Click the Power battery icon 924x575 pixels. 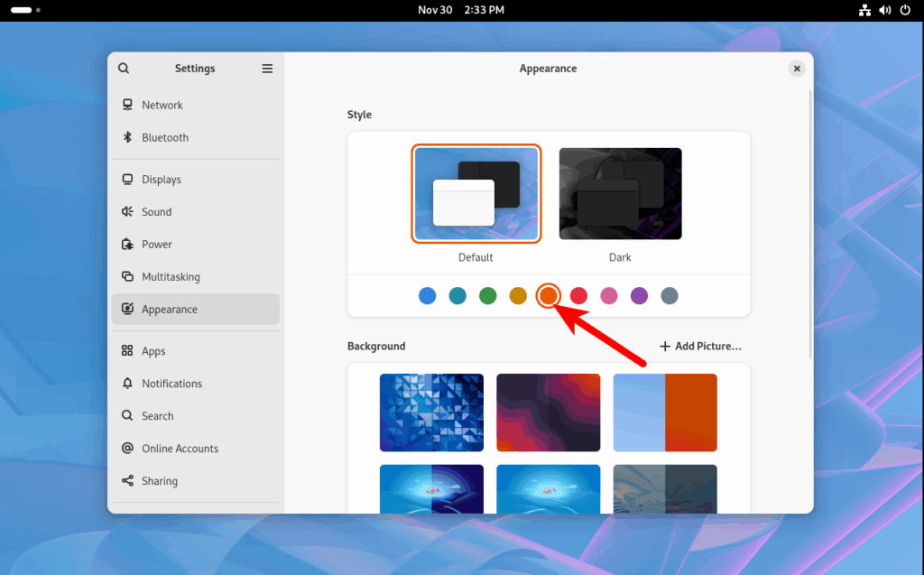(127, 244)
